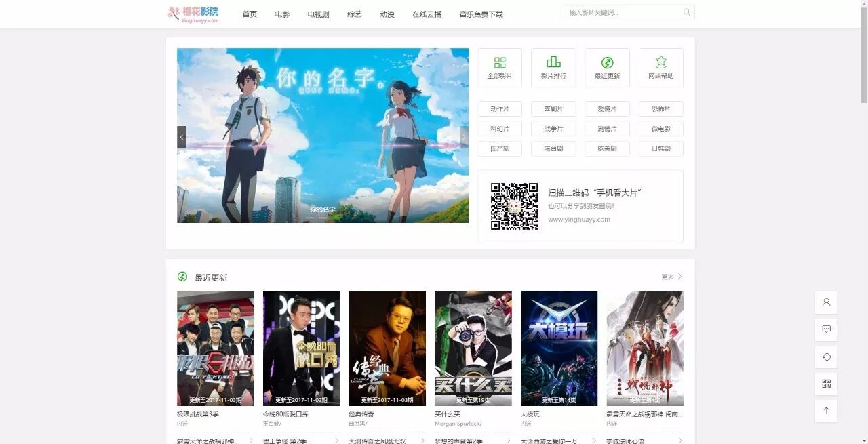Open 在线云播 online cloud play menu

(427, 14)
